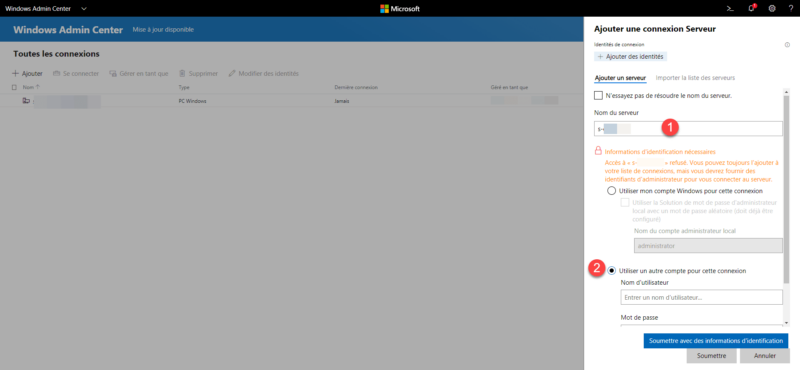This screenshot has width=800, height=370.
Task: Click the PC Windows cell
Action: (x=192, y=101)
